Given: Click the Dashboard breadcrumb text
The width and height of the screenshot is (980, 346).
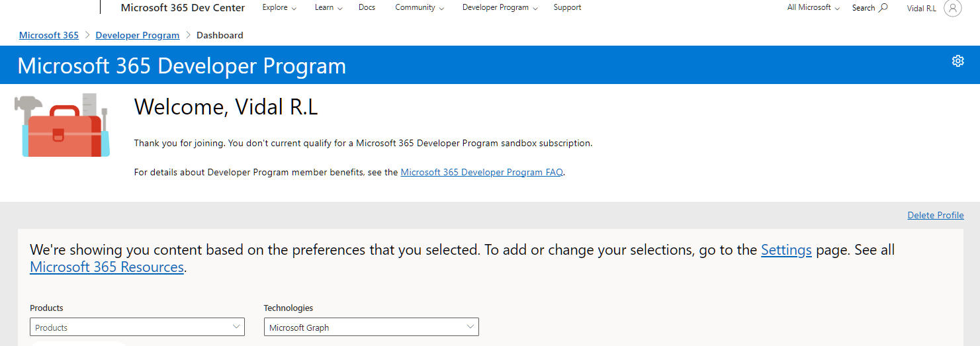Looking at the screenshot, I should [x=220, y=35].
